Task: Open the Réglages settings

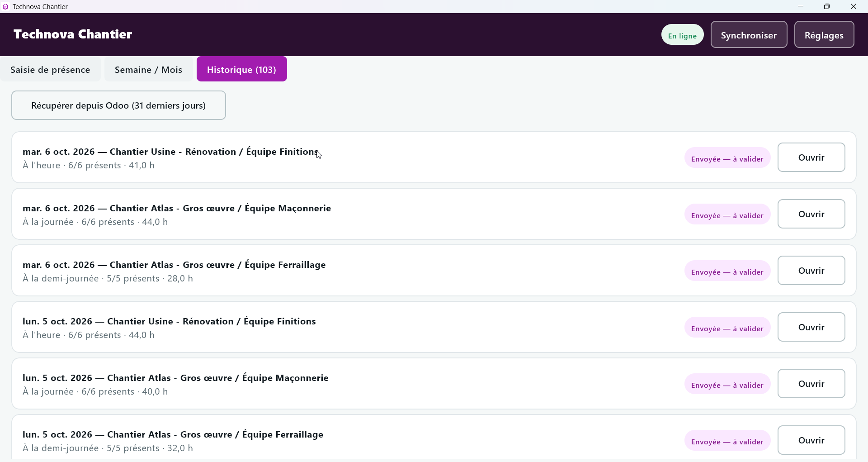Action: click(x=824, y=35)
